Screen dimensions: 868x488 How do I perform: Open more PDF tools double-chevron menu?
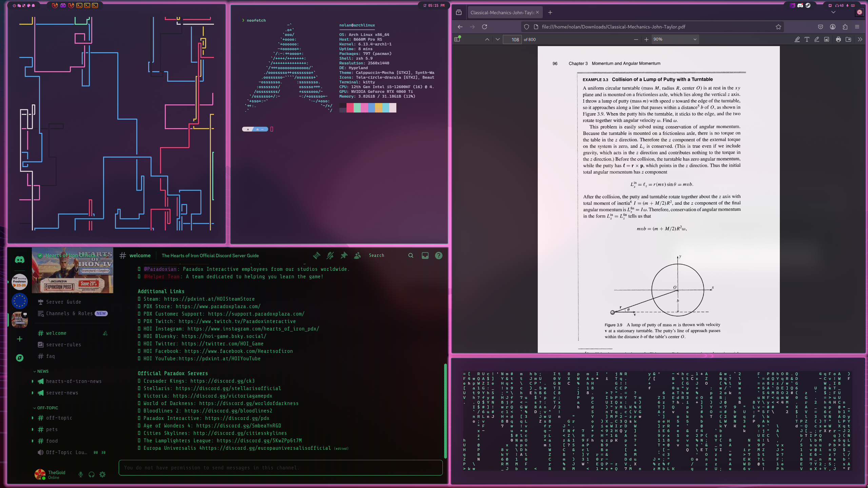click(x=860, y=39)
